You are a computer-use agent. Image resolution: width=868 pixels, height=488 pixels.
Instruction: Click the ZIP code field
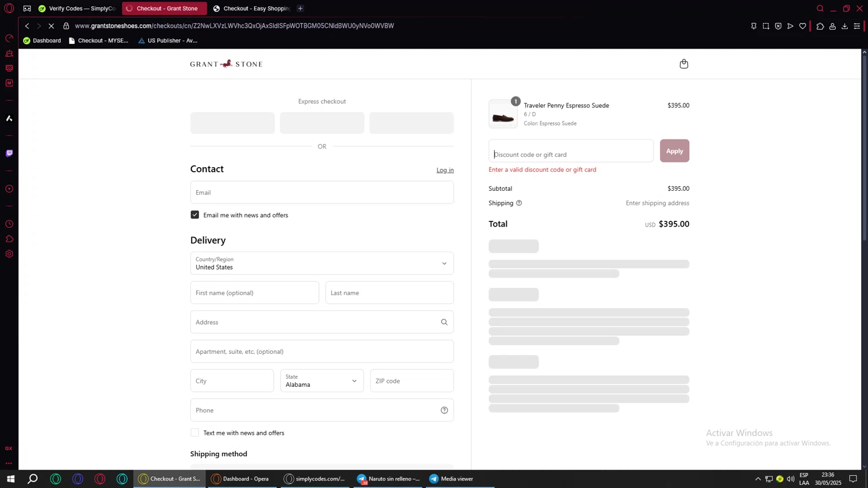click(412, 381)
